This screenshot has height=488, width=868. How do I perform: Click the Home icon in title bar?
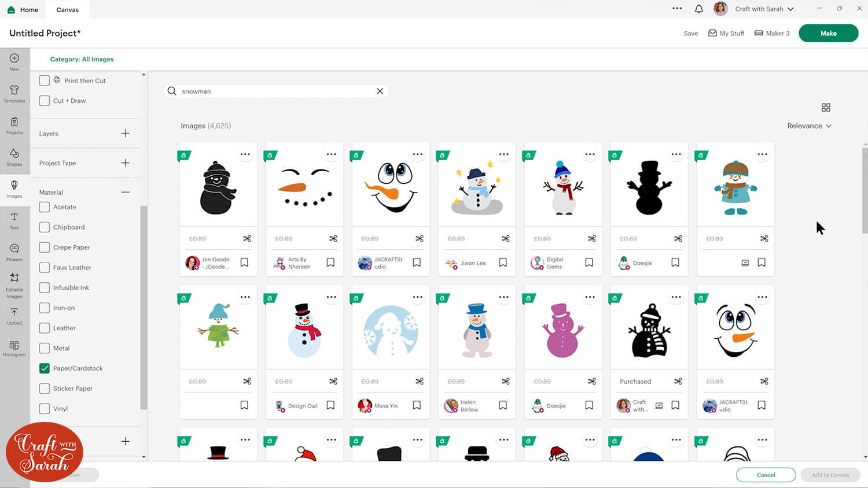(11, 9)
